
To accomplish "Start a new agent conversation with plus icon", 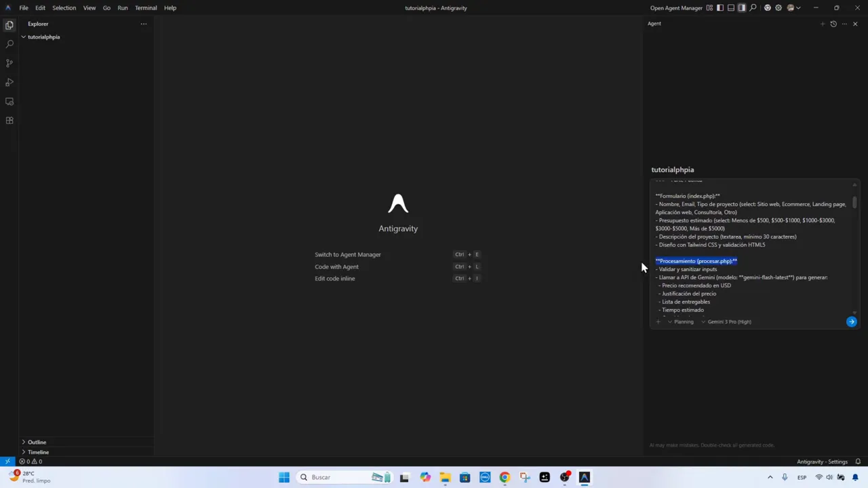I will [x=823, y=24].
